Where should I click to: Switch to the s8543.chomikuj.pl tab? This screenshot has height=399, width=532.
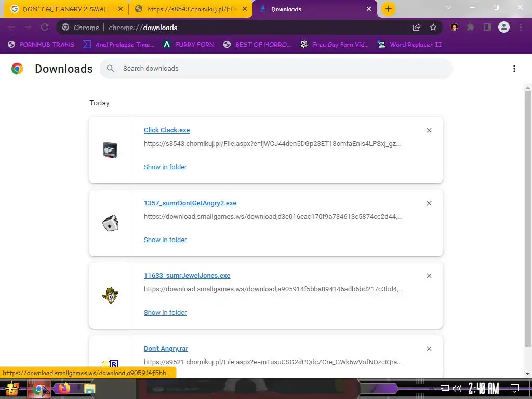[191, 9]
